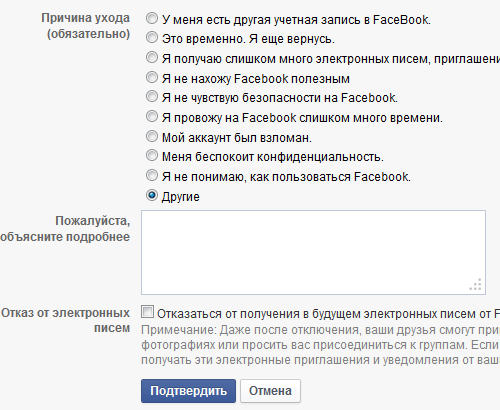500x410 pixels.
Task: Click the 'Мой аккаунт был взломан' label text
Action: (237, 138)
